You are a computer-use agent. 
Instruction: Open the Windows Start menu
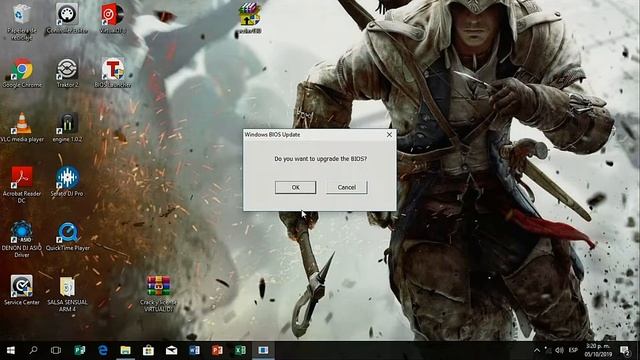[11, 350]
